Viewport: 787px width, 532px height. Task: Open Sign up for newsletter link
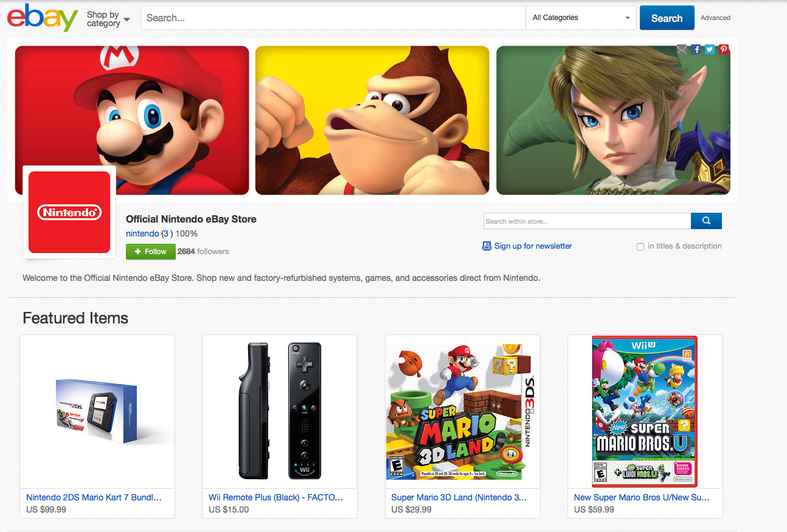click(x=533, y=246)
